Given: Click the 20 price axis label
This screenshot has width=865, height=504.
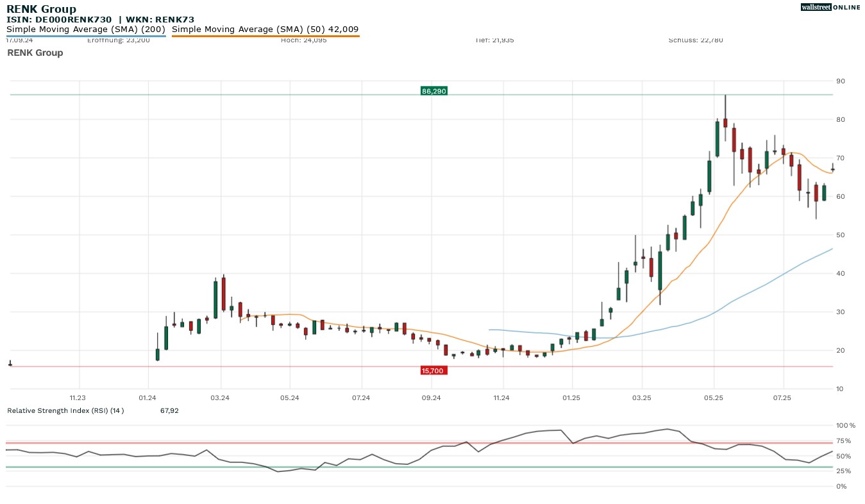Looking at the screenshot, I should tap(841, 350).
